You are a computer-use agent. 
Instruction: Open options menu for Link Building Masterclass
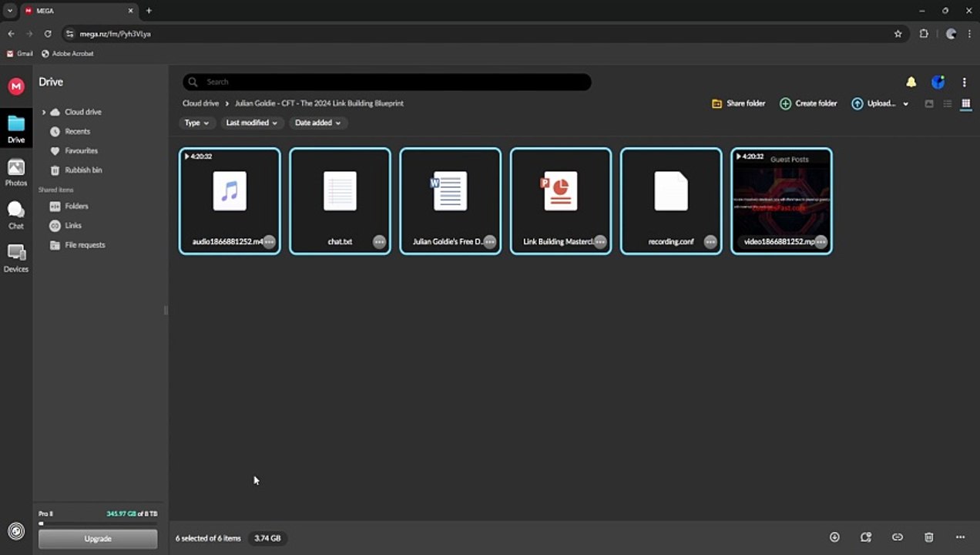[600, 242]
